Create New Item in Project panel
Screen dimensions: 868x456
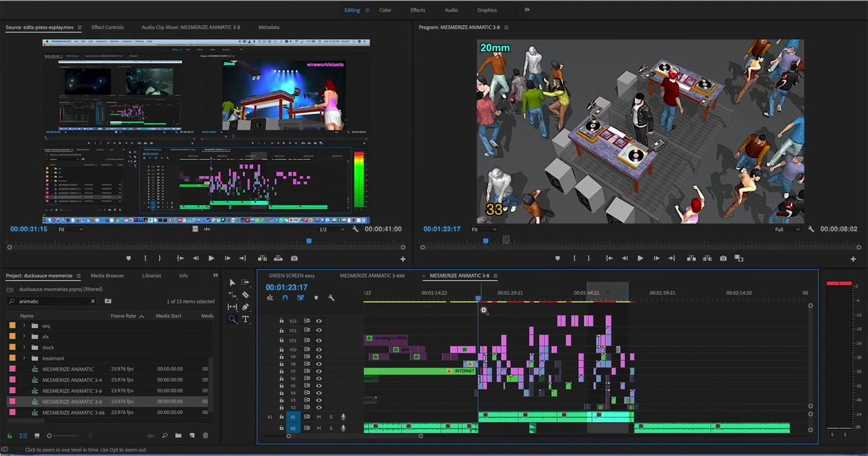(192, 436)
